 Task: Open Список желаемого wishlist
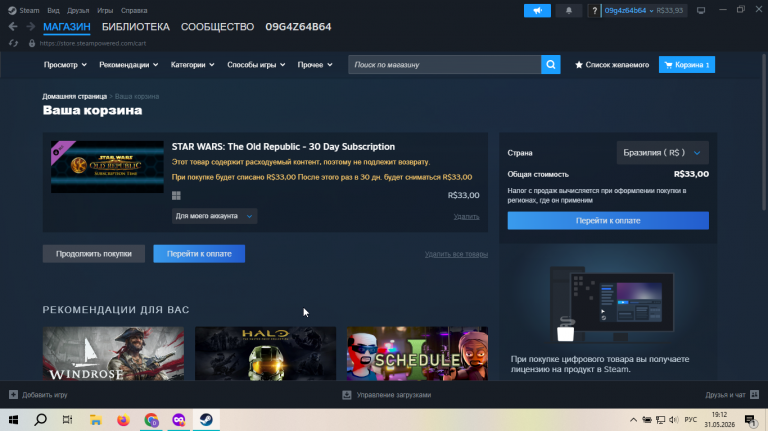[x=612, y=65]
